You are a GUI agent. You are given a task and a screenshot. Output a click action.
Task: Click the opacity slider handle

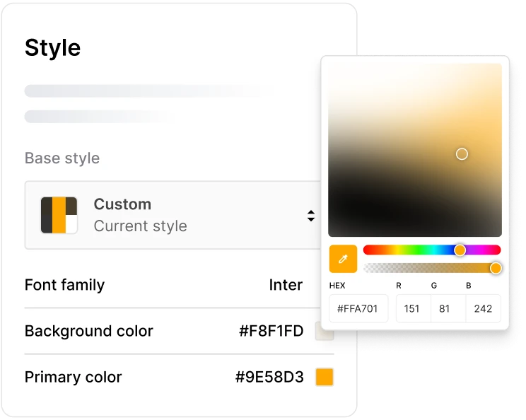pos(496,268)
